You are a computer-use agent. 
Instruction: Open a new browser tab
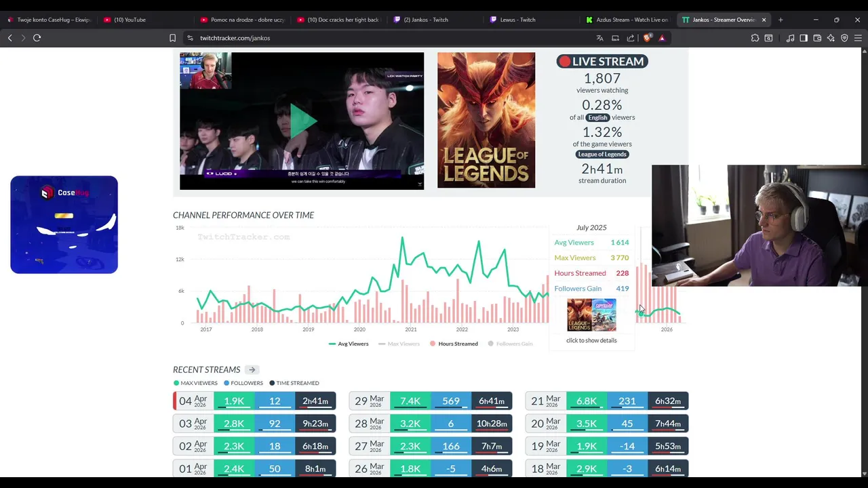coord(781,20)
